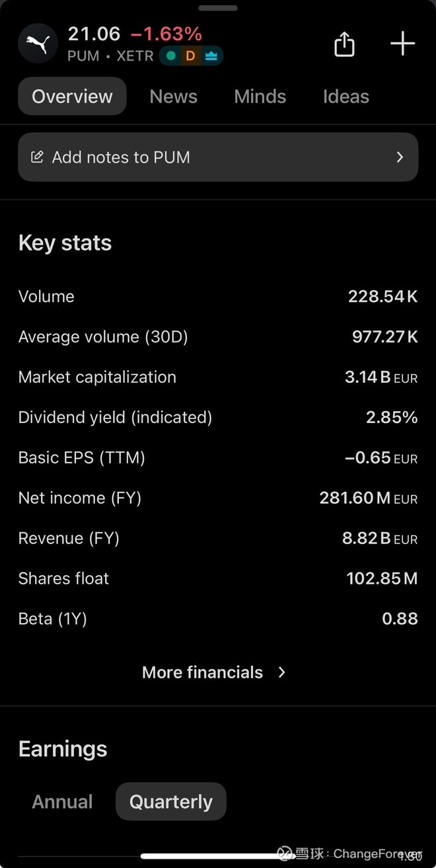Viewport: 436px width, 868px height.
Task: Tap the Puma logo icon
Action: click(x=38, y=44)
